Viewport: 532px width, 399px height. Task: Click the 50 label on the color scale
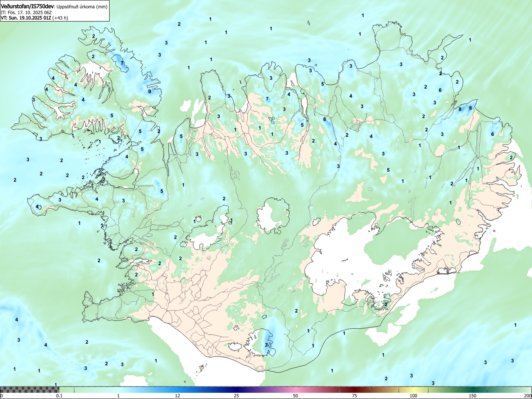point(296,396)
